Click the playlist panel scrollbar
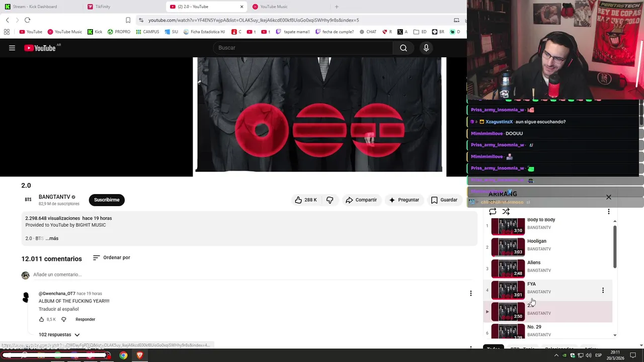This screenshot has width=644, height=362. (x=615, y=246)
